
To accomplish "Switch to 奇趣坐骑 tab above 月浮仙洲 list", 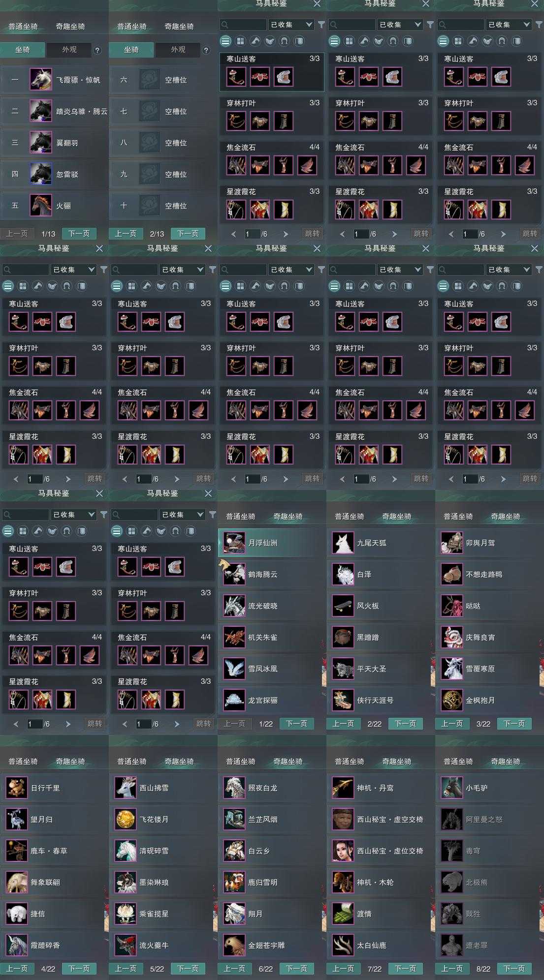I will (288, 517).
